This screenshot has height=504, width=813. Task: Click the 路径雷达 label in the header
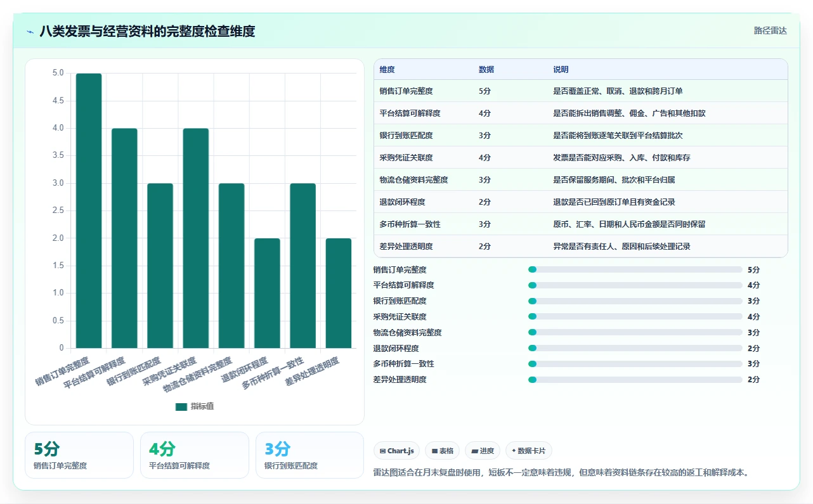[x=770, y=30]
